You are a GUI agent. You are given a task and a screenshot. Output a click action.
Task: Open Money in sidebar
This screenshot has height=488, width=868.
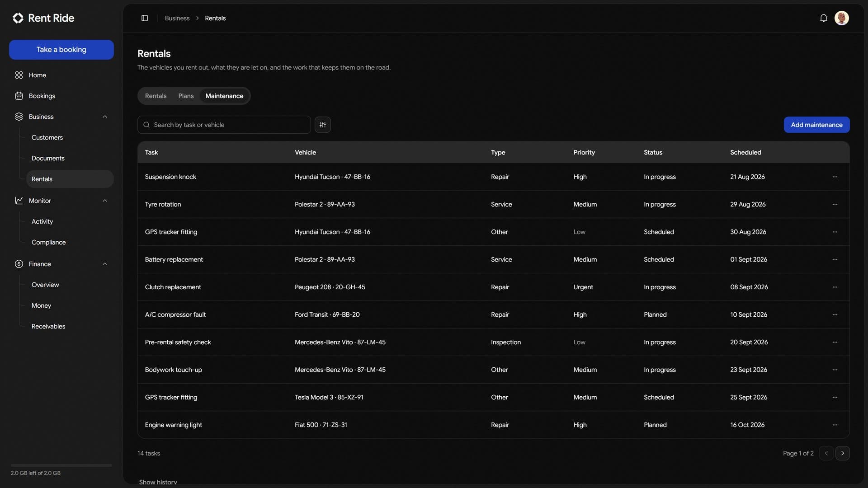pyautogui.click(x=70, y=305)
